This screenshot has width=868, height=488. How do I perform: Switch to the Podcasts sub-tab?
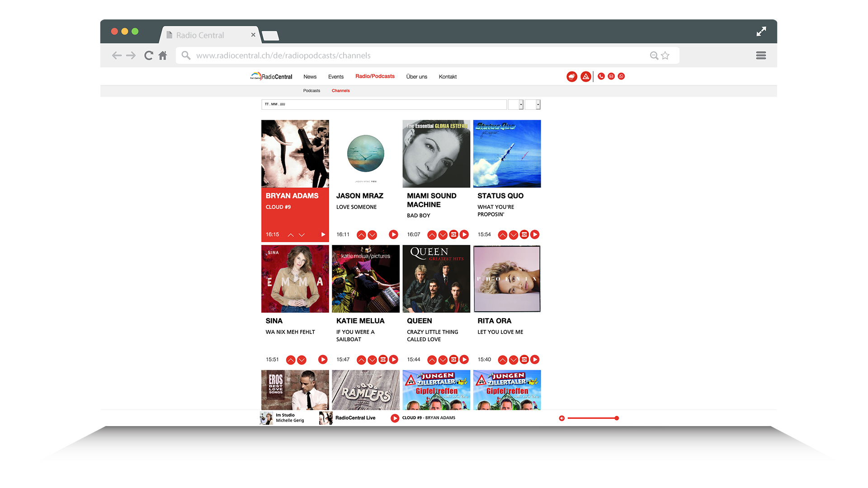pos(311,91)
